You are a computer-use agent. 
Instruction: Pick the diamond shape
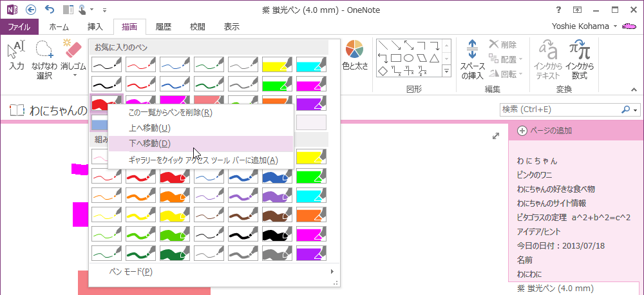(x=383, y=71)
